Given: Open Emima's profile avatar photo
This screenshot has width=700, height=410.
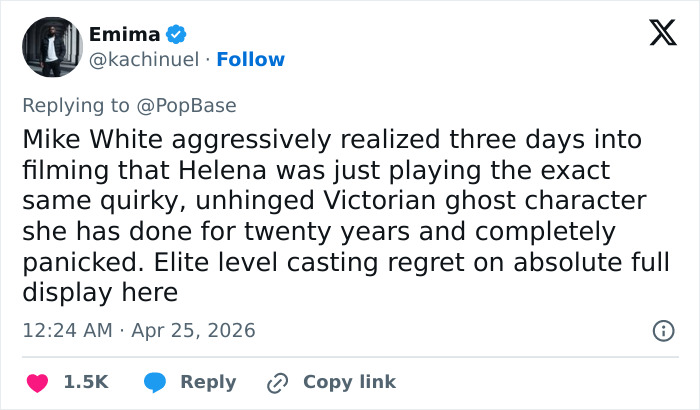Looking at the screenshot, I should tap(51, 46).
